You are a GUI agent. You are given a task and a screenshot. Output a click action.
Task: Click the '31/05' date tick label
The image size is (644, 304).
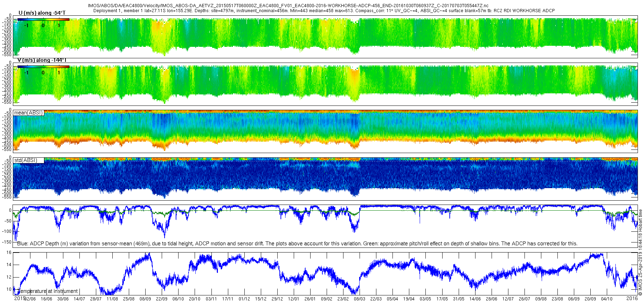tap(459, 299)
